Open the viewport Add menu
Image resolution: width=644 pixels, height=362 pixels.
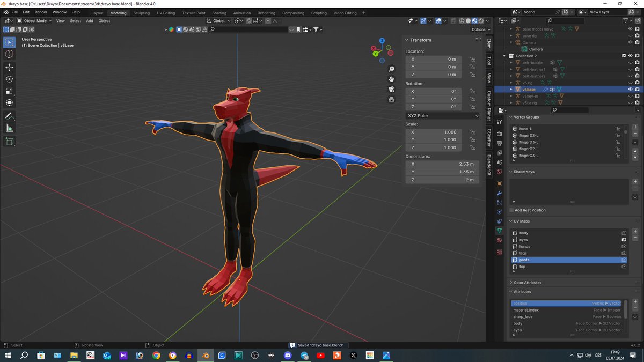click(90, 21)
